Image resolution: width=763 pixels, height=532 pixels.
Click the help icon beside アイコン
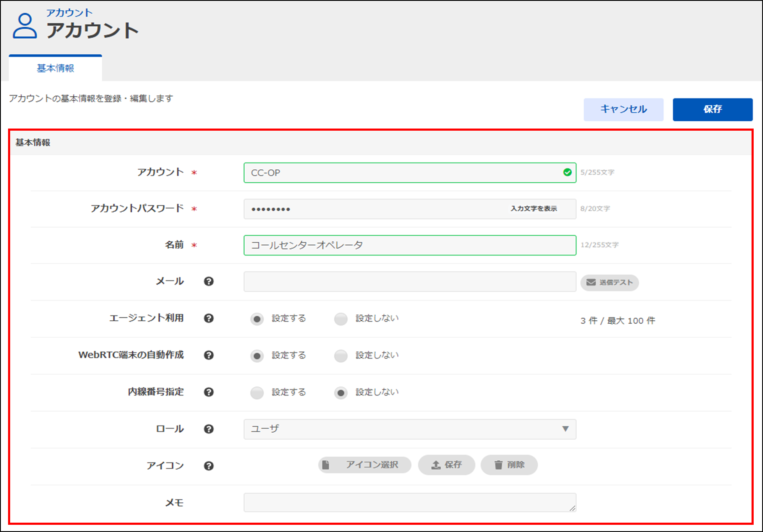point(208,466)
